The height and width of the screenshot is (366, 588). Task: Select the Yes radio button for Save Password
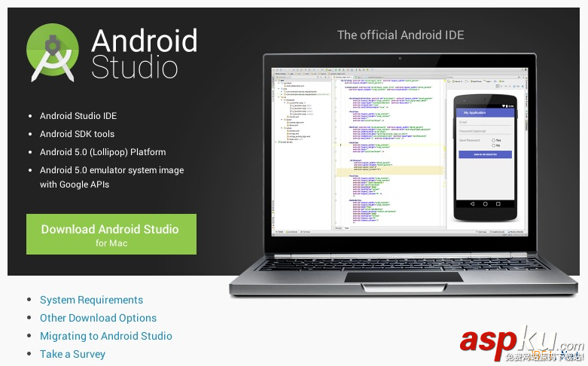[493, 140]
